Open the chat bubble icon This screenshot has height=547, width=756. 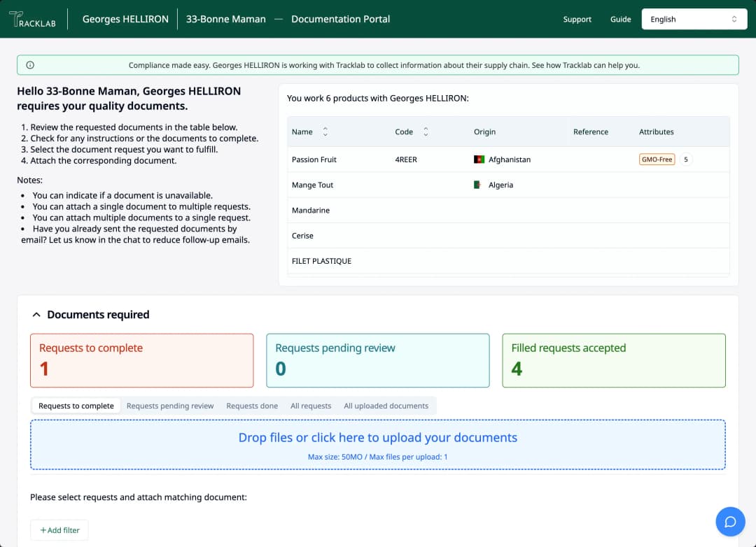(x=730, y=522)
